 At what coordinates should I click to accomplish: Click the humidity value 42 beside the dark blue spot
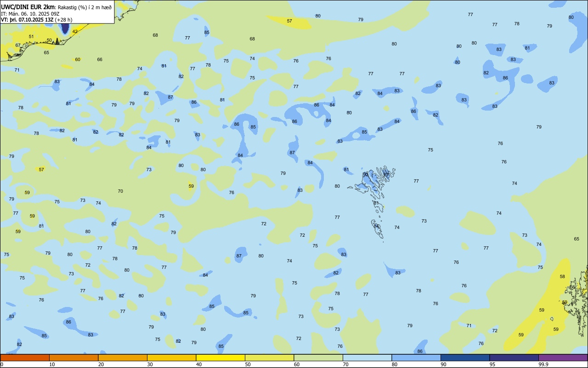click(75, 31)
